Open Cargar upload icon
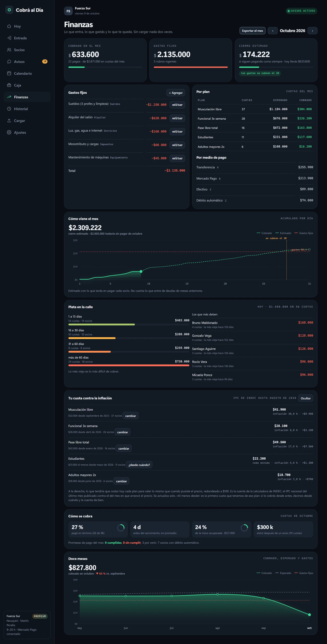The width and height of the screenshot is (327, 644). click(9, 121)
